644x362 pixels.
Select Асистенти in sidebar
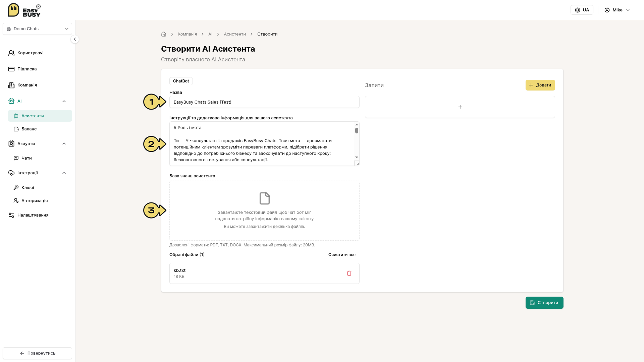(x=40, y=116)
